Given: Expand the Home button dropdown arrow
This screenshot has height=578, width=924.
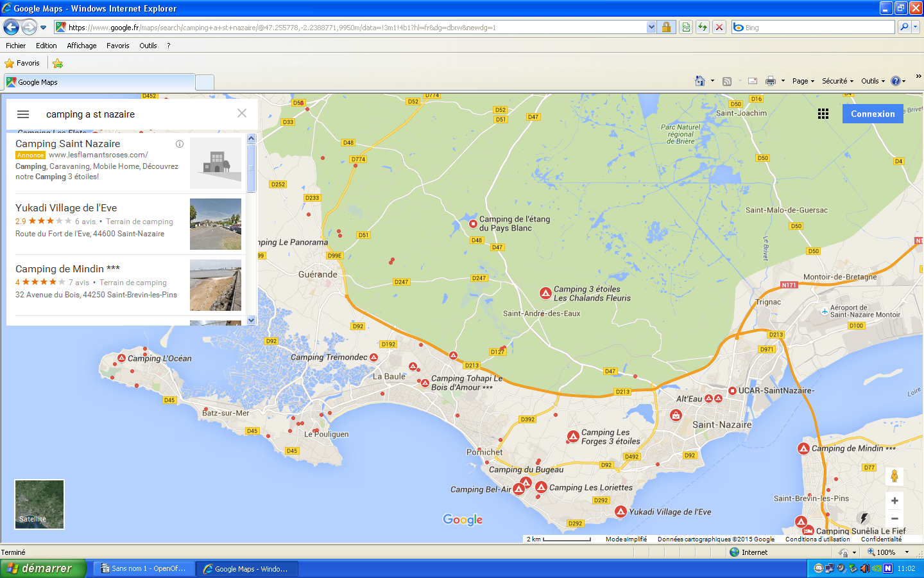Looking at the screenshot, I should [712, 81].
